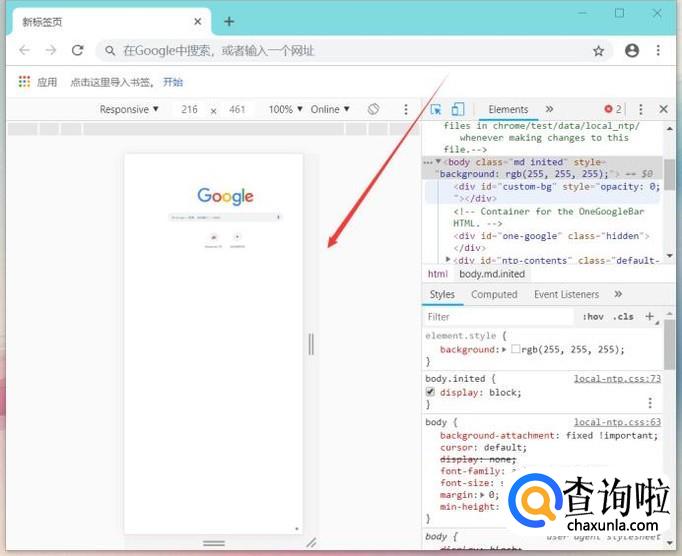Click the html breadcrumb
This screenshot has width=682, height=556.
click(437, 274)
